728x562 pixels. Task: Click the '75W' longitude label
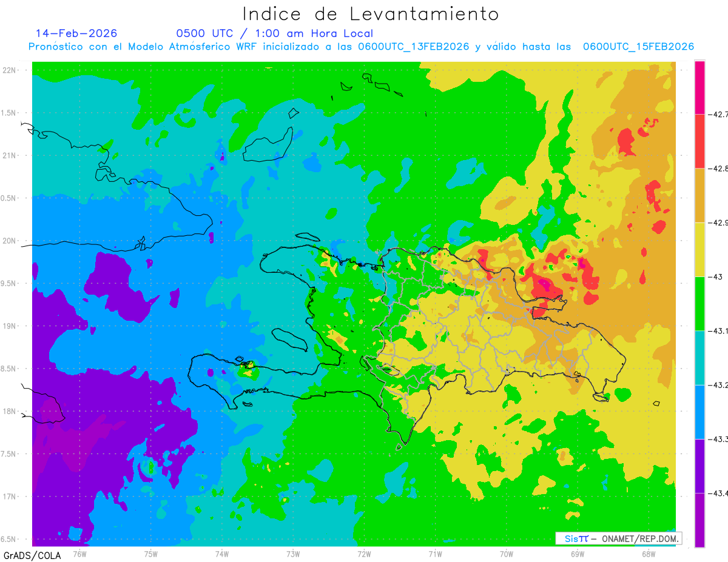click(151, 554)
